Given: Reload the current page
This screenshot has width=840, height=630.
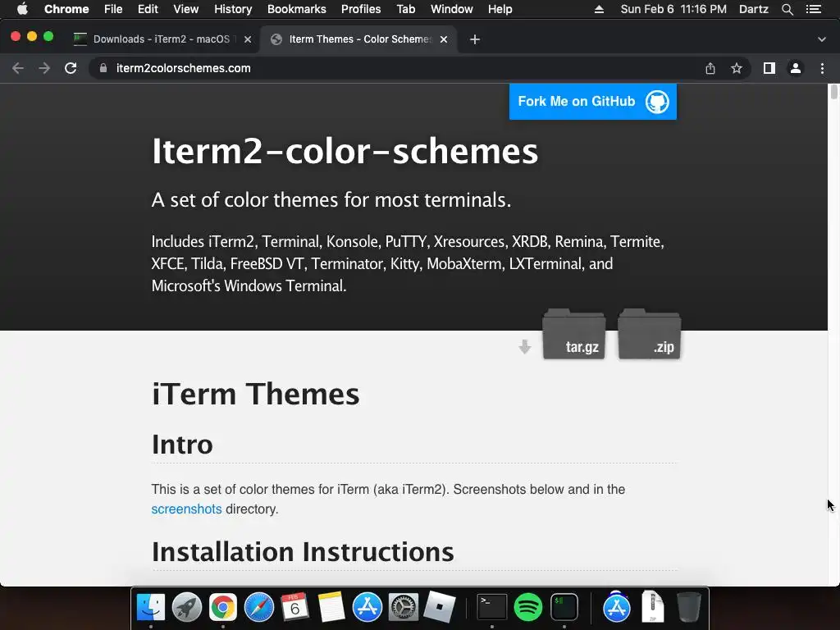Looking at the screenshot, I should (71, 68).
